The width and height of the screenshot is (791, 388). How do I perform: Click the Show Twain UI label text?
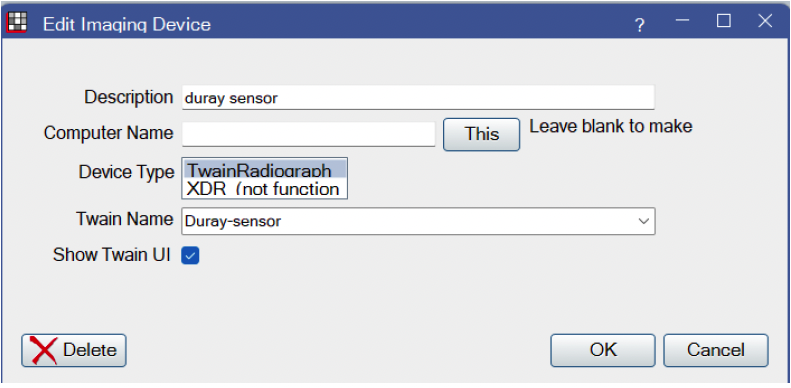click(x=111, y=255)
